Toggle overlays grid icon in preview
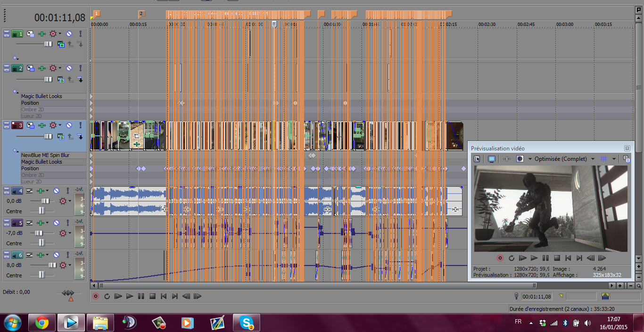The width and height of the screenshot is (644, 332). [x=603, y=159]
